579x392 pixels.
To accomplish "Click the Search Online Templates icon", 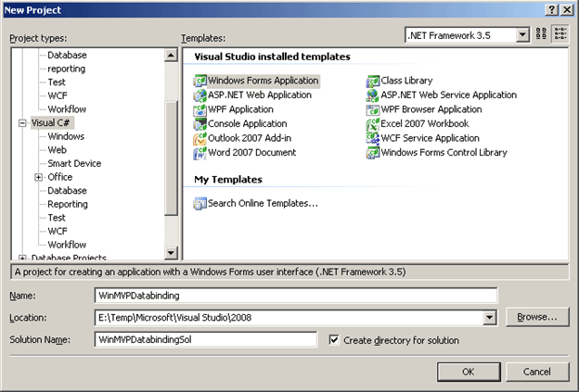I will click(199, 204).
